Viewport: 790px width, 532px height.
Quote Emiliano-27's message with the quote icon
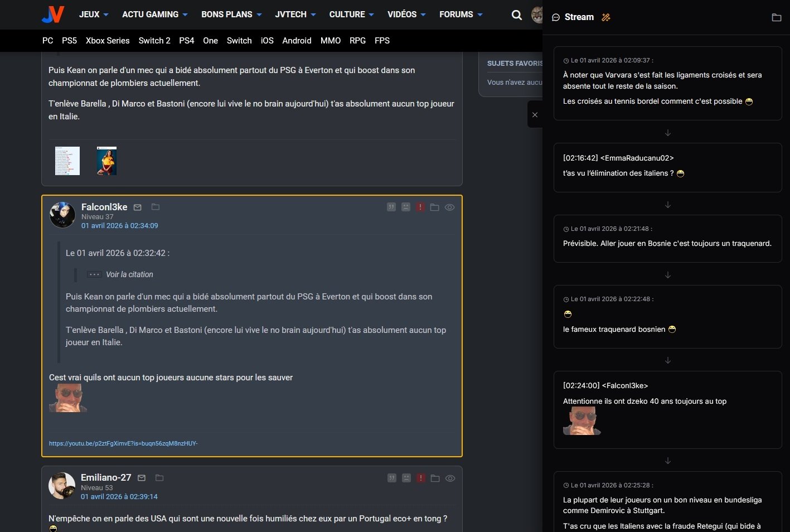392,478
